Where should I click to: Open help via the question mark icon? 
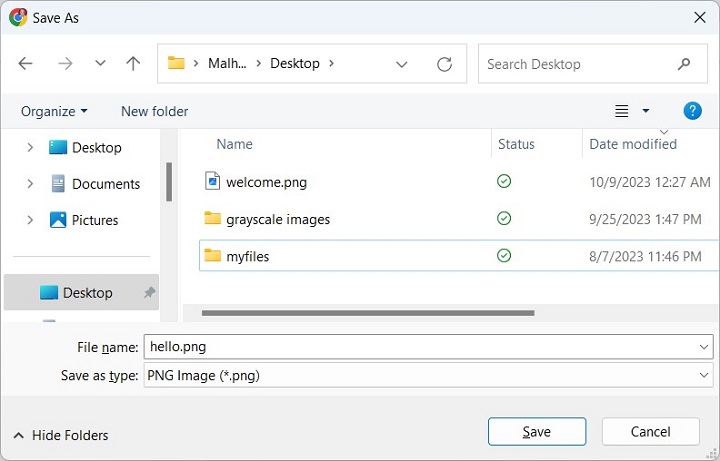pyautogui.click(x=692, y=111)
